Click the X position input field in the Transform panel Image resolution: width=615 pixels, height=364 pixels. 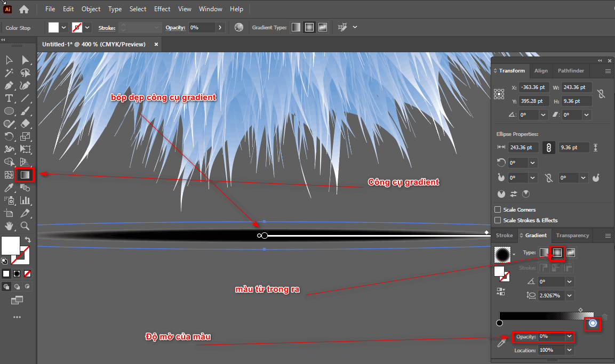click(x=534, y=87)
